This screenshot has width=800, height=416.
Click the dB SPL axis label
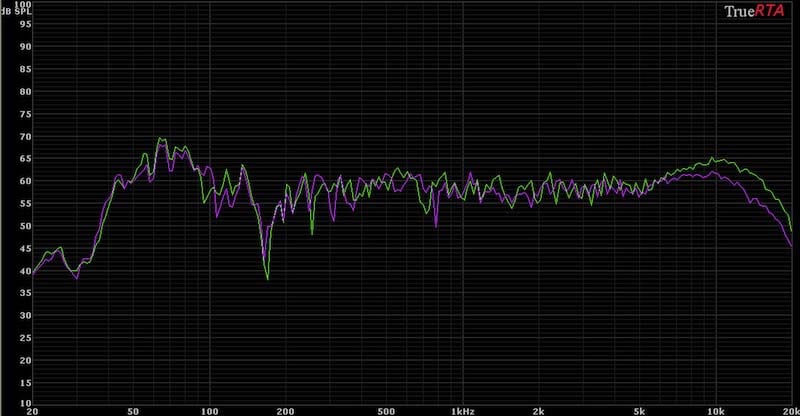point(15,12)
